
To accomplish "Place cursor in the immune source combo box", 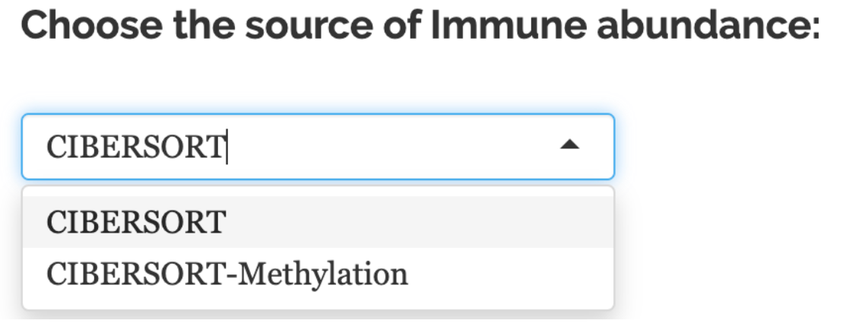I will coord(304,146).
